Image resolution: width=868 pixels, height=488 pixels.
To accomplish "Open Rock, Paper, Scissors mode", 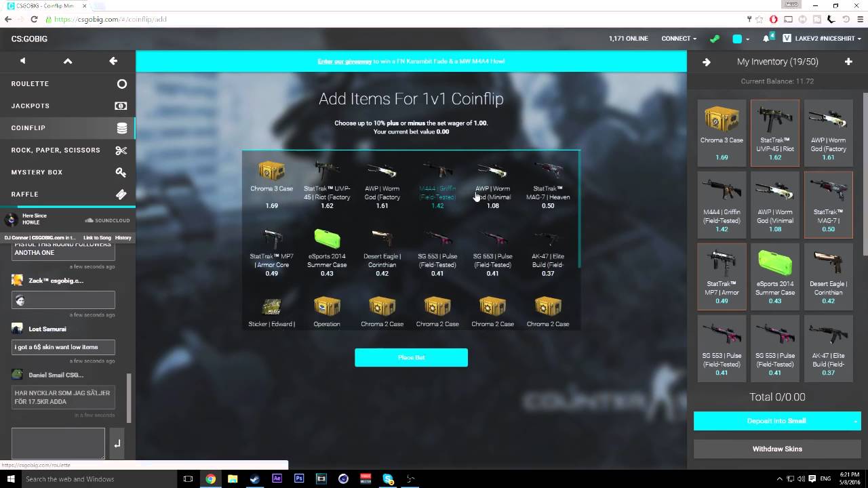I will 68,150.
